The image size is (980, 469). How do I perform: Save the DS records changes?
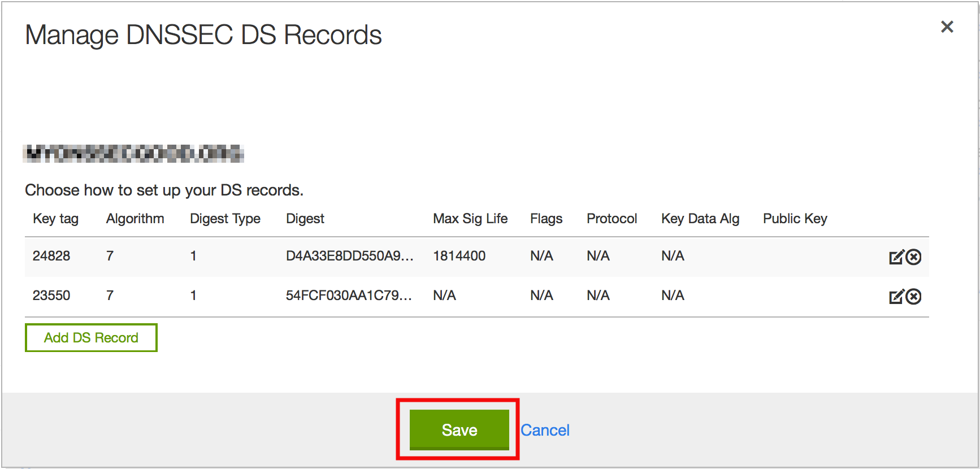[459, 430]
